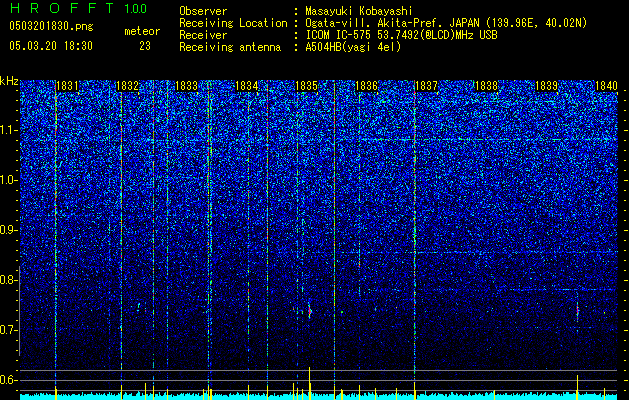Click the 1831 time marker

tap(67, 86)
